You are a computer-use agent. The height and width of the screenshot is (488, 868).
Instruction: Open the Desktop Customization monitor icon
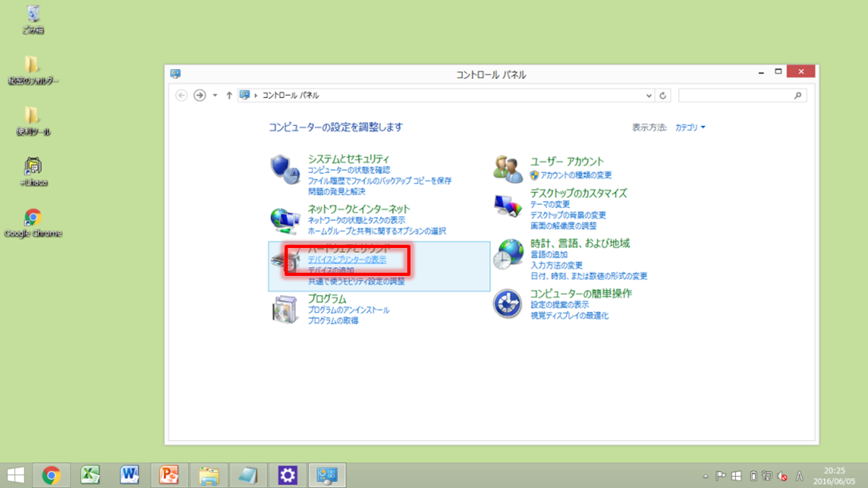(508, 206)
